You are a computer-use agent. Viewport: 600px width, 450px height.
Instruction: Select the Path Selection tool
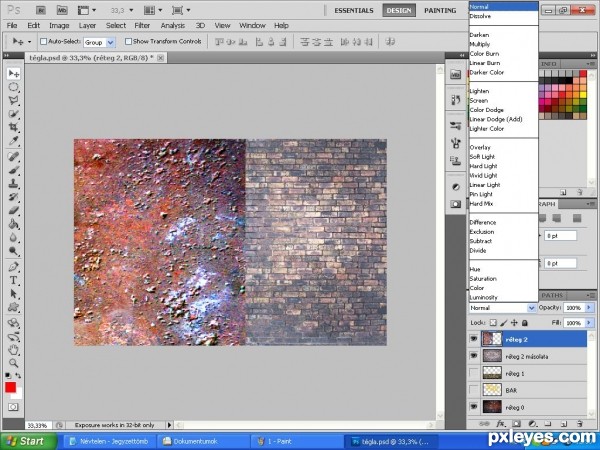pyautogui.click(x=13, y=294)
